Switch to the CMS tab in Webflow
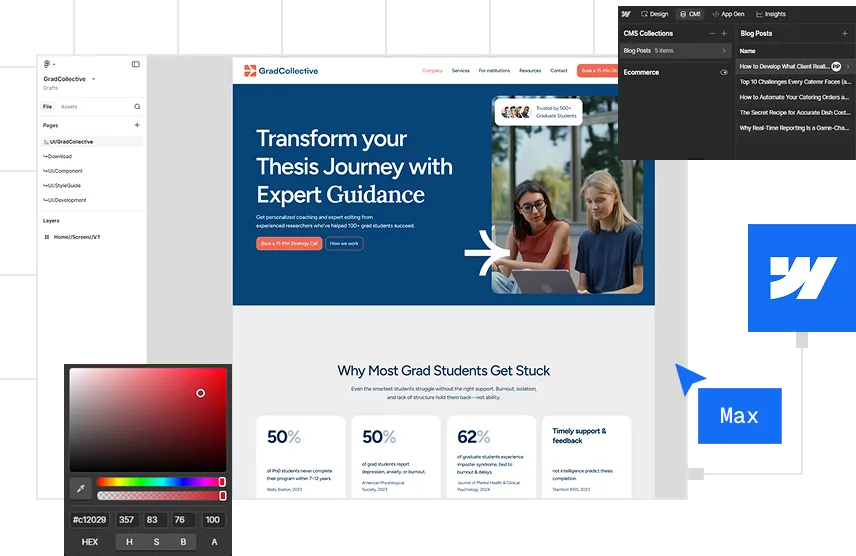Screen dimensions: 856x556 click(690, 14)
